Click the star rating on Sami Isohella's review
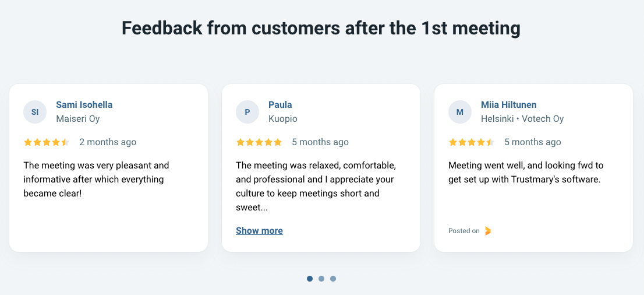This screenshot has height=295, width=644. click(47, 142)
